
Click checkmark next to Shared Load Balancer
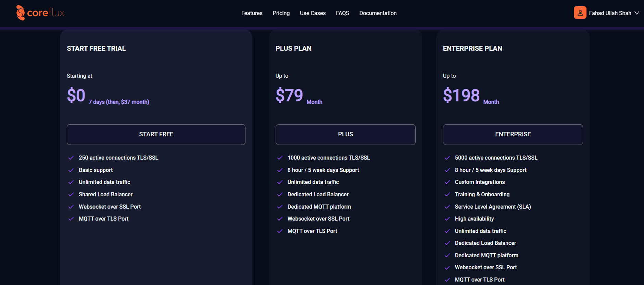(x=71, y=195)
